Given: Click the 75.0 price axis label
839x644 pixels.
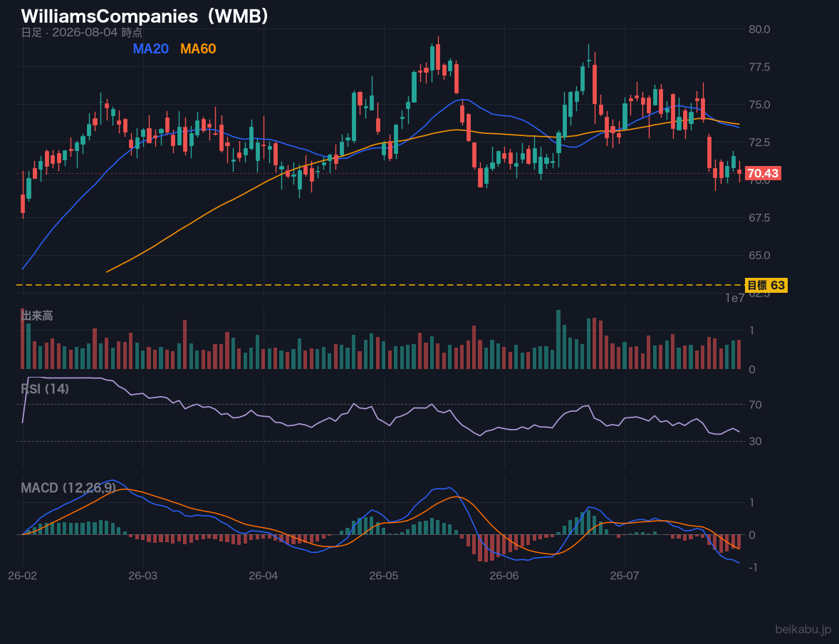Looking at the screenshot, I should [759, 105].
